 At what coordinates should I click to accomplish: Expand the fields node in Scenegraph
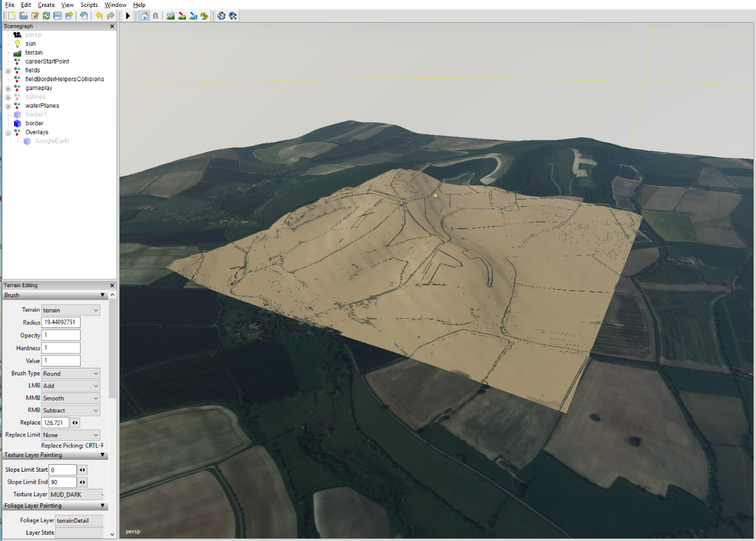(x=8, y=71)
